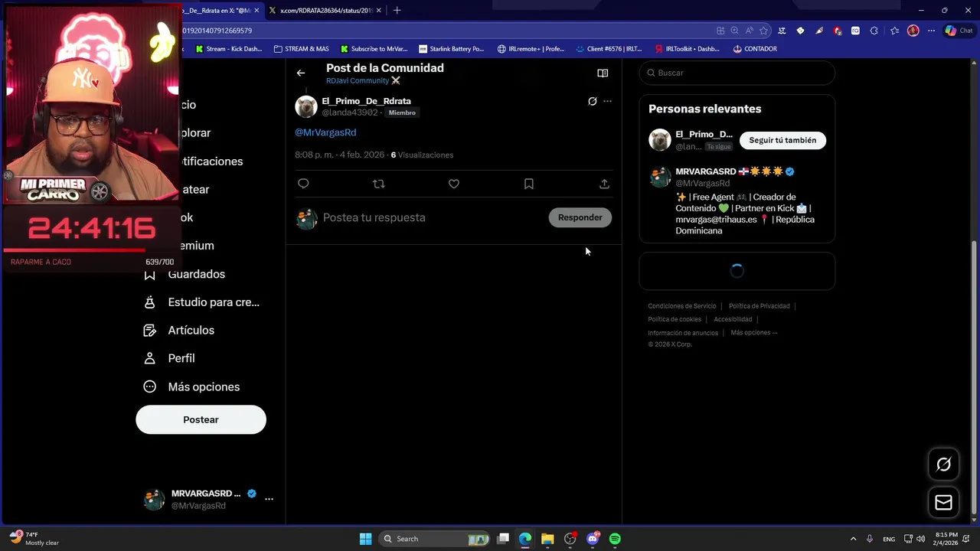This screenshot has width=980, height=551.
Task: Open Discord from the taskbar
Action: coord(593,539)
